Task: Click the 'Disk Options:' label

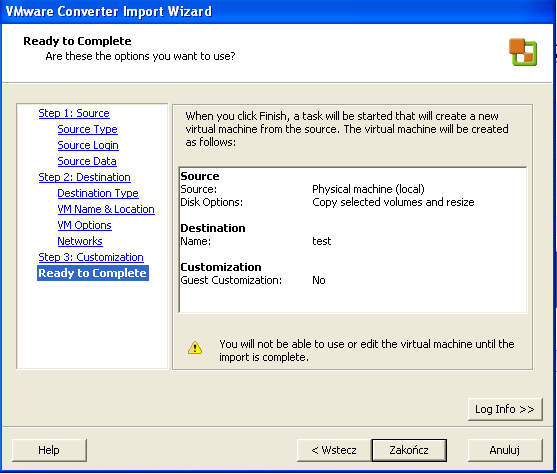Action: [212, 202]
